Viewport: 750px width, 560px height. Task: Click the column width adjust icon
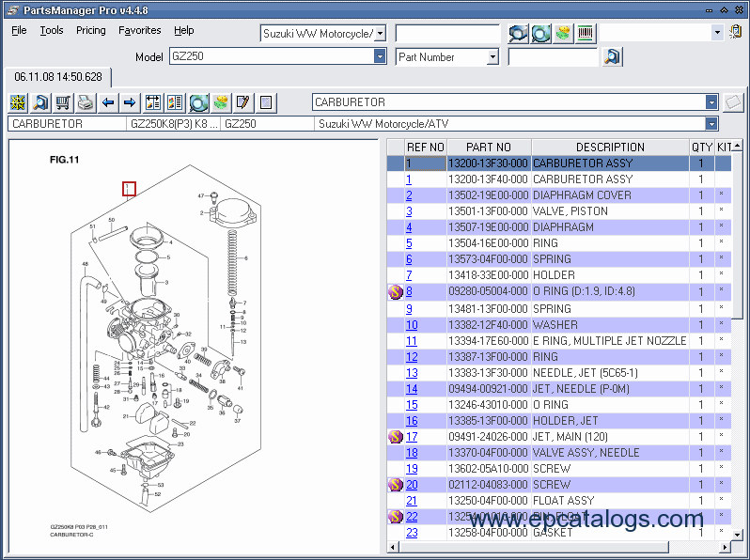click(x=153, y=102)
